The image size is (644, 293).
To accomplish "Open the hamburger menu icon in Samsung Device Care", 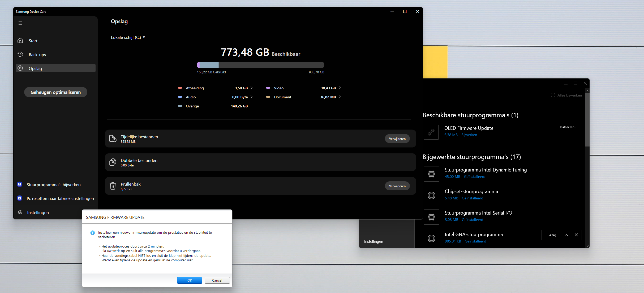I will [20, 23].
